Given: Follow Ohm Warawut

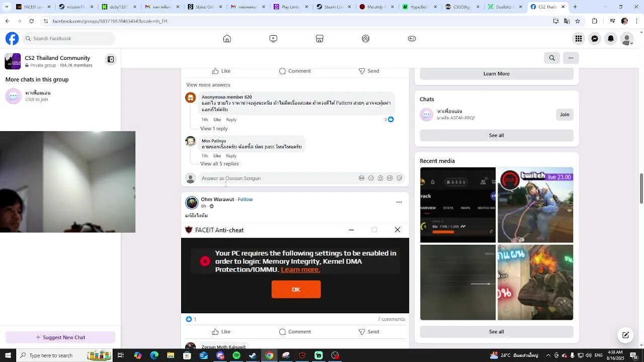Looking at the screenshot, I should pyautogui.click(x=245, y=200).
